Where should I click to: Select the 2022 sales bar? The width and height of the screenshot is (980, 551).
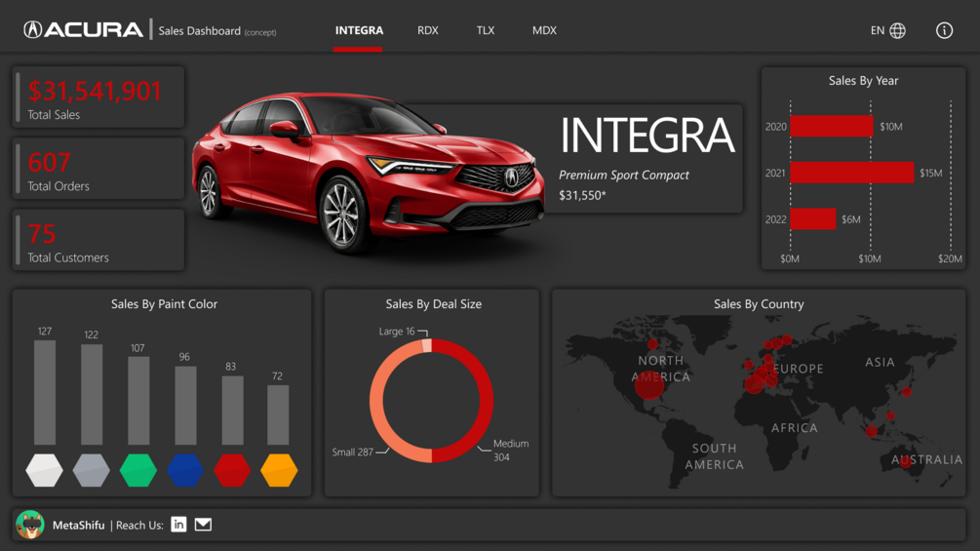[x=812, y=219]
